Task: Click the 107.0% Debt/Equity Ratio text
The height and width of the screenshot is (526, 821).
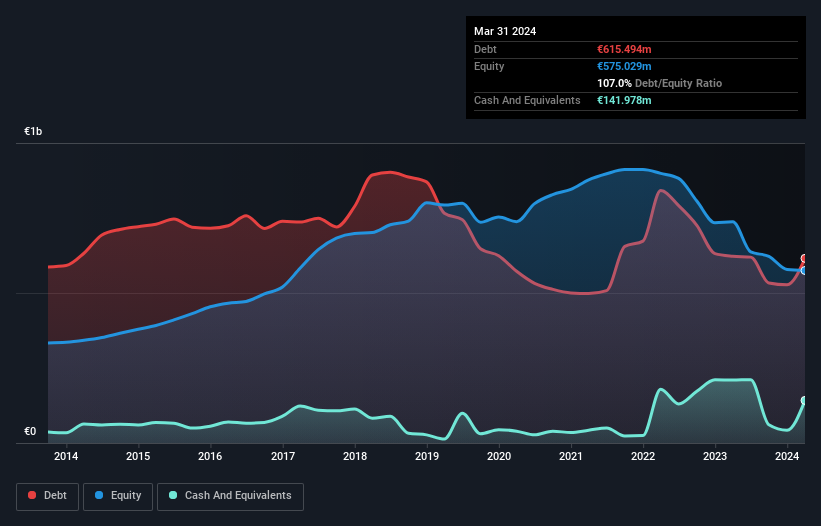Action: point(659,83)
